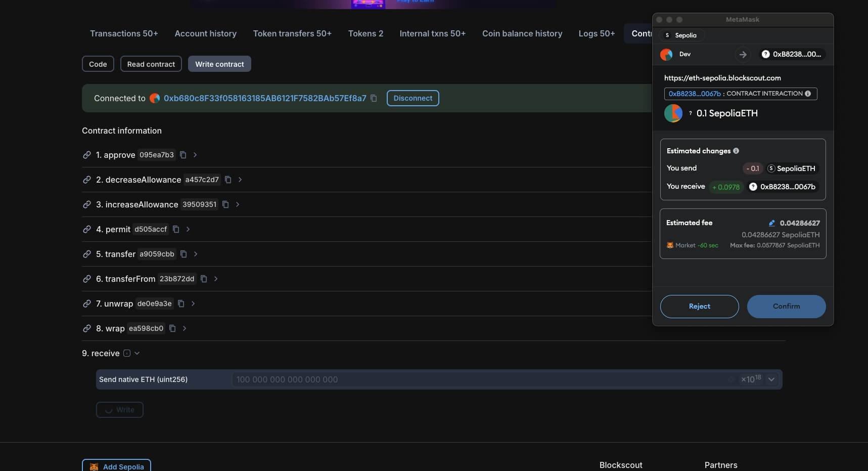Copy link to the decreaseAllowance method
This screenshot has width=868, height=471.
click(87, 180)
